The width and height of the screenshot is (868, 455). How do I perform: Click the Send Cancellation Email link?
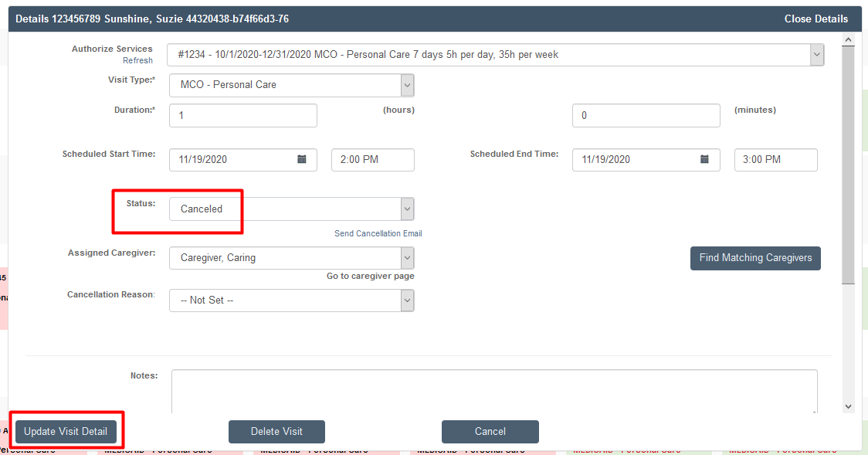point(378,233)
